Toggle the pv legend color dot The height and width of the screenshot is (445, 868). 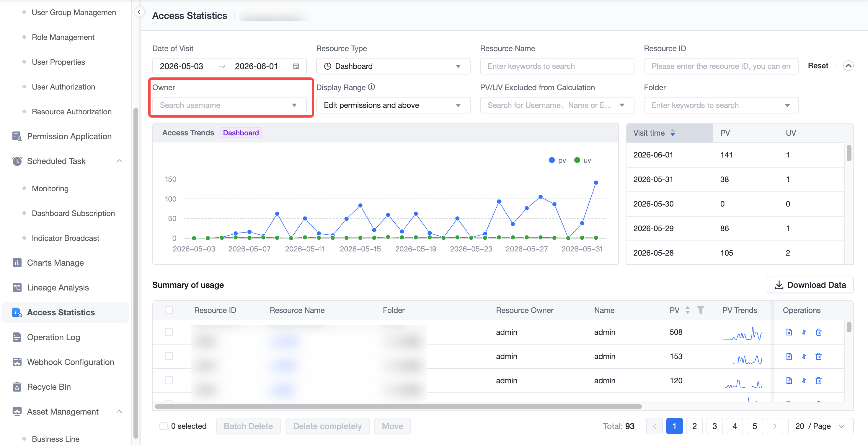pyautogui.click(x=552, y=160)
